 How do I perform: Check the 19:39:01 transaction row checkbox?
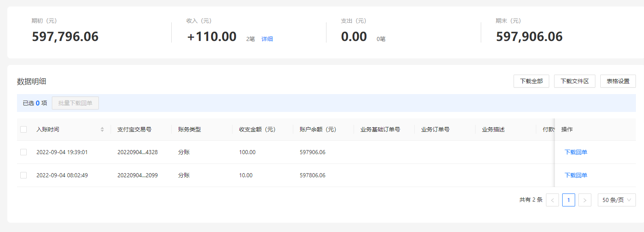coord(23,152)
